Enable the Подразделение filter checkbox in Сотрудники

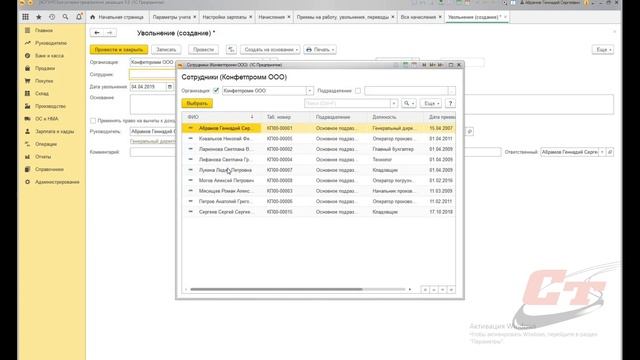coord(358,91)
